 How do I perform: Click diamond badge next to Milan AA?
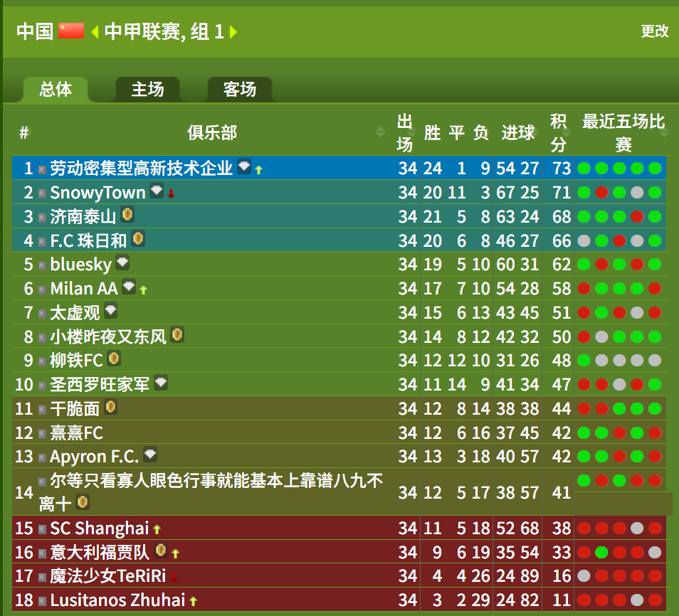coord(129,286)
